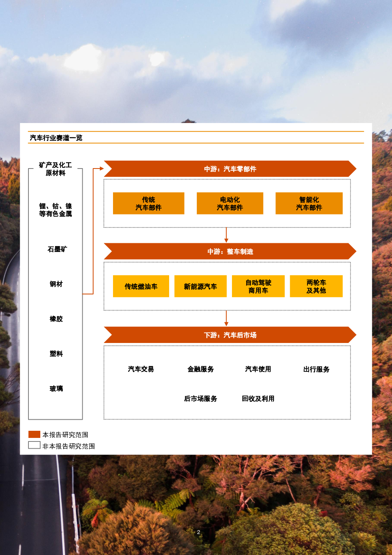Viewport: 392px width, 555px height.
Task: Select the 中游：整车制造 arrow banner
Action: [230, 252]
